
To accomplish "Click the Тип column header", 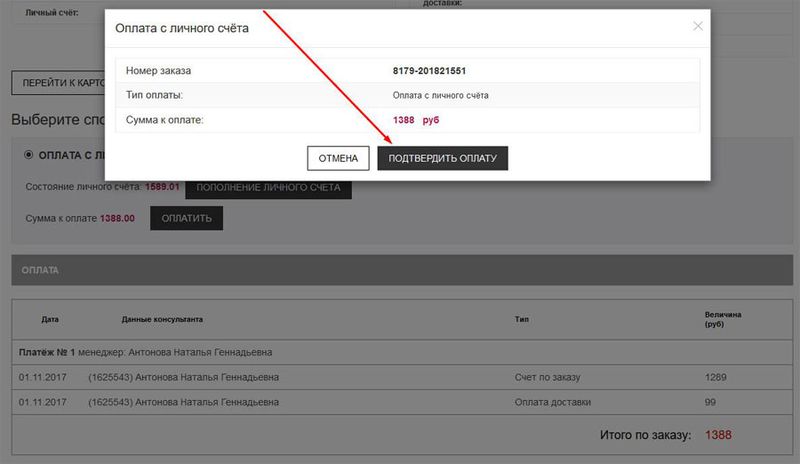I will (x=521, y=320).
